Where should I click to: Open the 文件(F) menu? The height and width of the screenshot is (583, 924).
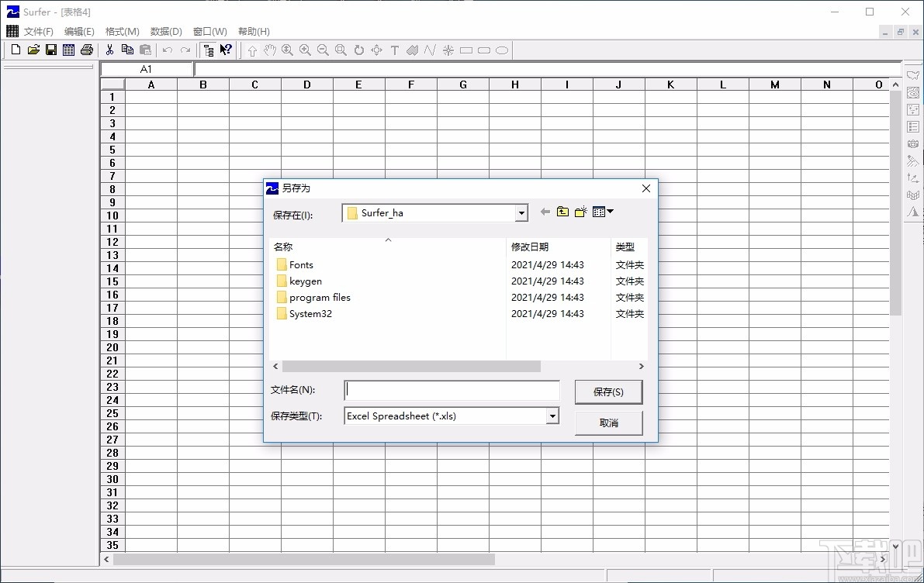click(x=38, y=32)
